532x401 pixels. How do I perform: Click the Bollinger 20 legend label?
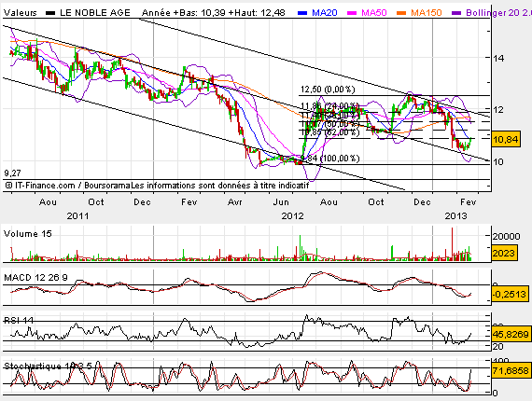[x=498, y=13]
